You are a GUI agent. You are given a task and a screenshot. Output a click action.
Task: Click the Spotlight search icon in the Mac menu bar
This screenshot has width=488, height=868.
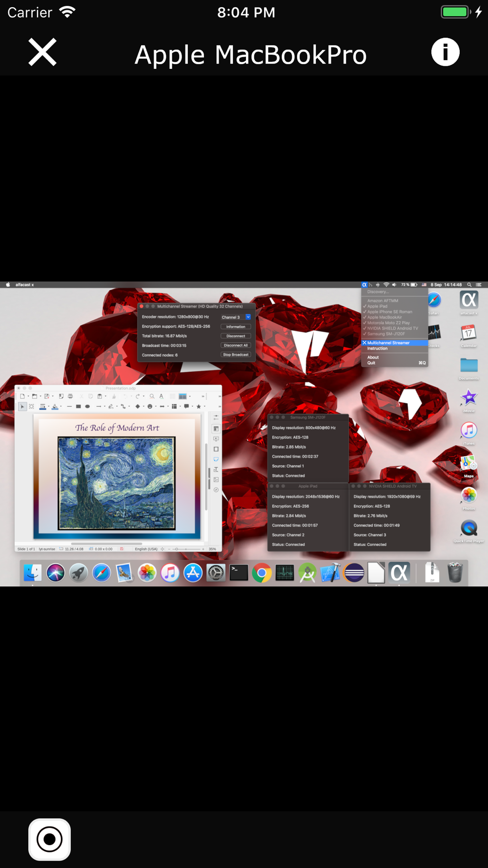pos(469,285)
